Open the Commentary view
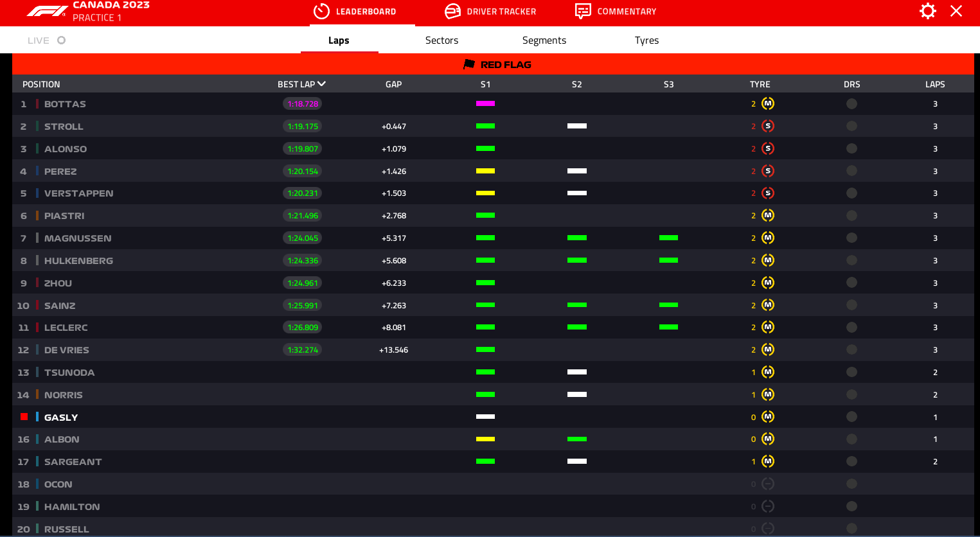 point(616,12)
